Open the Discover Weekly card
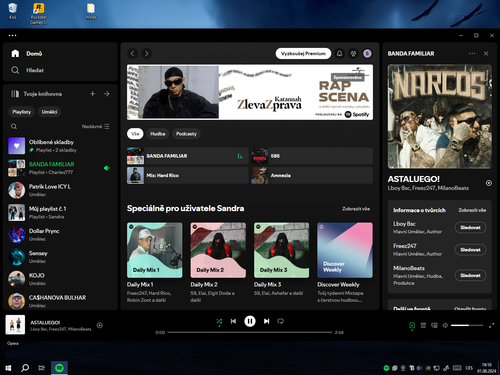The image size is (500, 375). pyautogui.click(x=345, y=263)
